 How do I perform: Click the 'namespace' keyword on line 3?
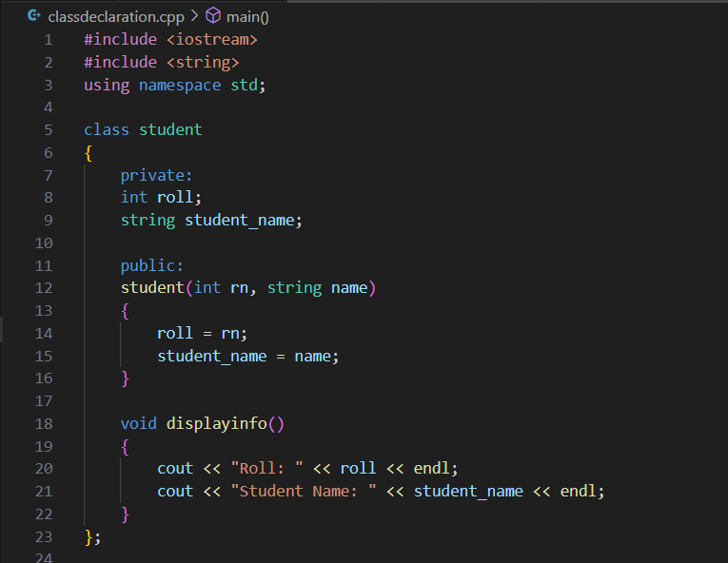(x=180, y=86)
